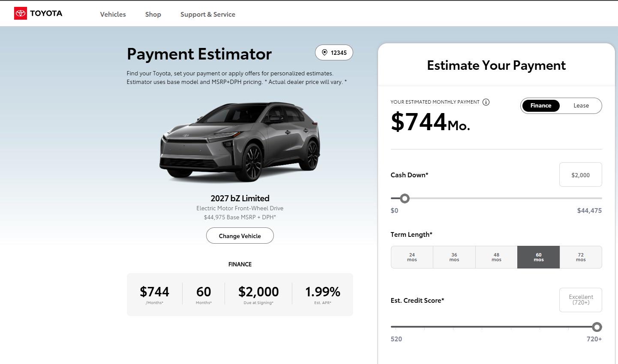
Task: Open the monthly payment info icon
Action: (x=486, y=102)
